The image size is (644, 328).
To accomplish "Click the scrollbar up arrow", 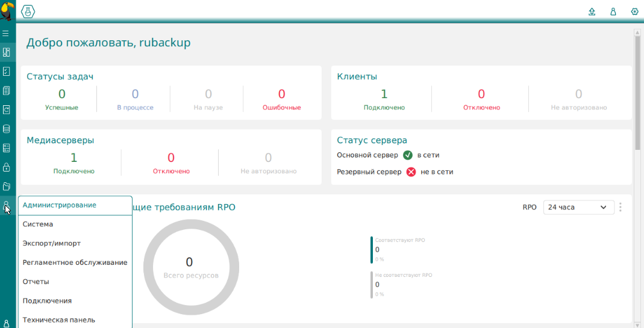I will tap(637, 32).
